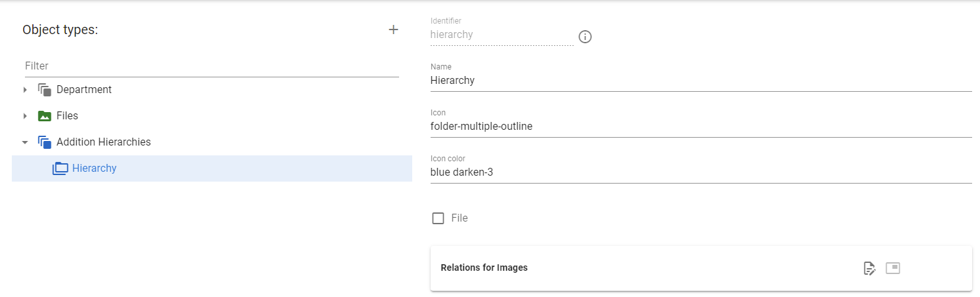
Task: Add a new object type with plus icon
Action: (393, 30)
